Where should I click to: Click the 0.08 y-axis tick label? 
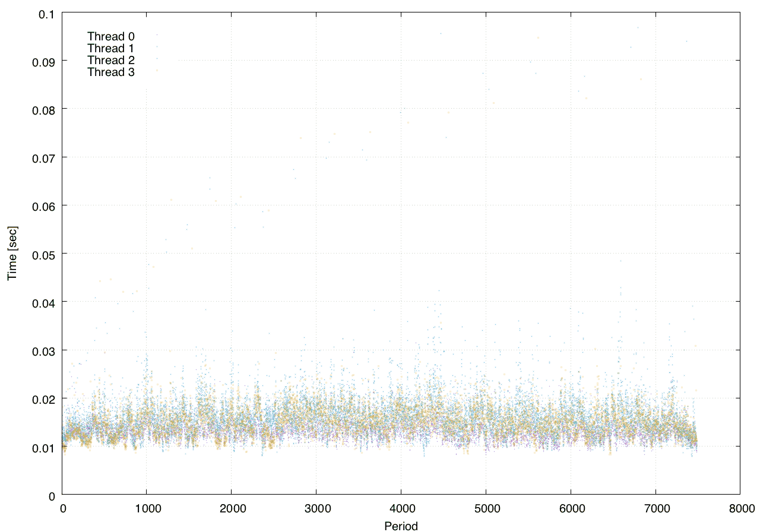(43, 109)
